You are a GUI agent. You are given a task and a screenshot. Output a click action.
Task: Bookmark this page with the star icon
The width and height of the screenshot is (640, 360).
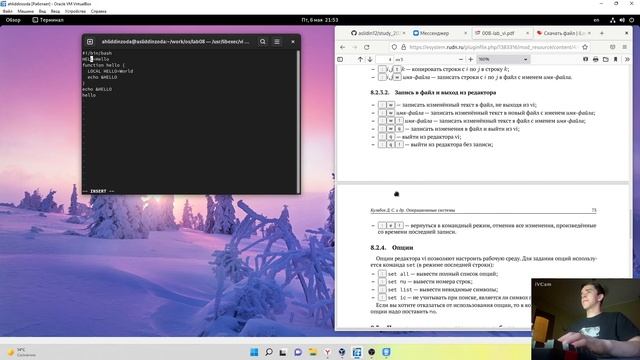pyautogui.click(x=585, y=47)
